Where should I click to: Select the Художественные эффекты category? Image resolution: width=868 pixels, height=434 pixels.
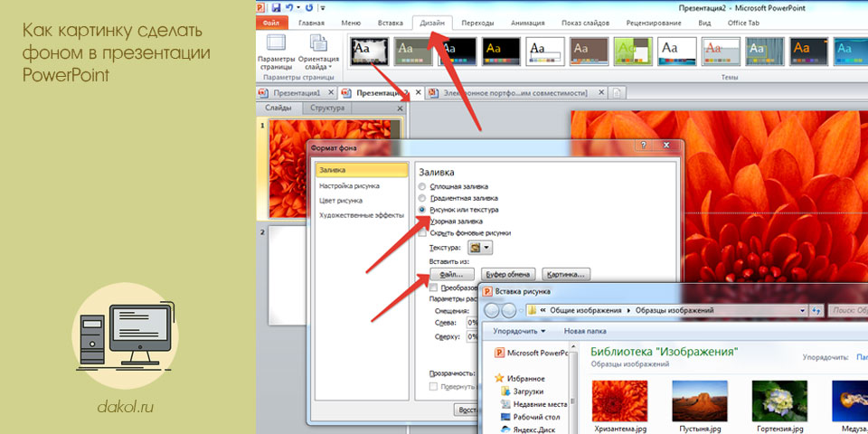pyautogui.click(x=362, y=215)
